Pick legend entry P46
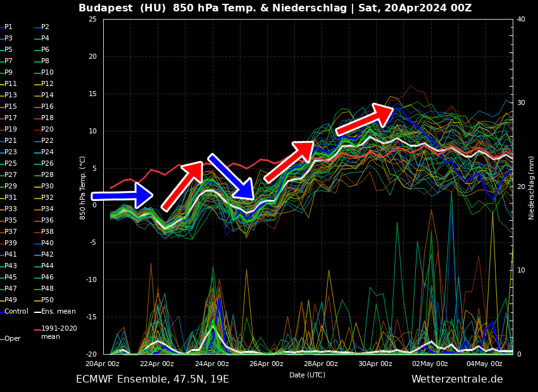 [x=44, y=277]
